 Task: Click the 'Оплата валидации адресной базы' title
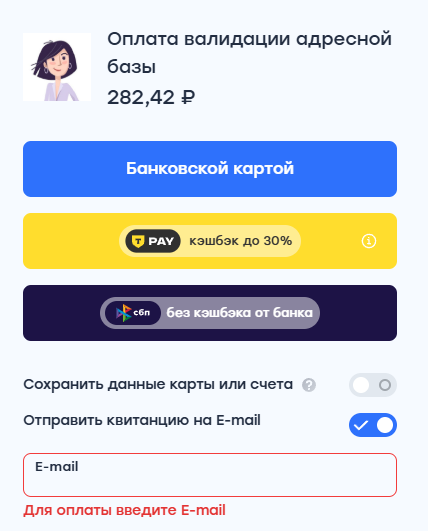click(x=250, y=52)
